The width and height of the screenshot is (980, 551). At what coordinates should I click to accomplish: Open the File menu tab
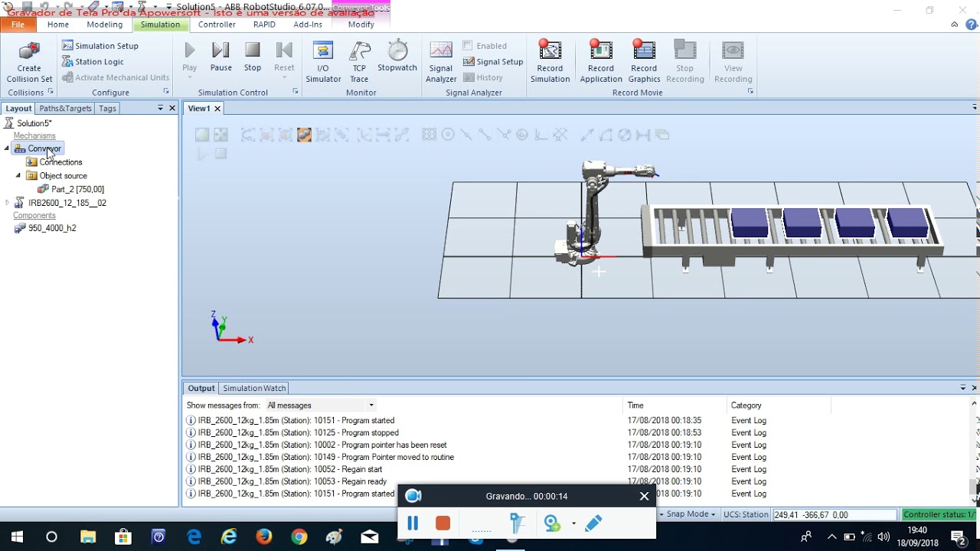pyautogui.click(x=18, y=24)
